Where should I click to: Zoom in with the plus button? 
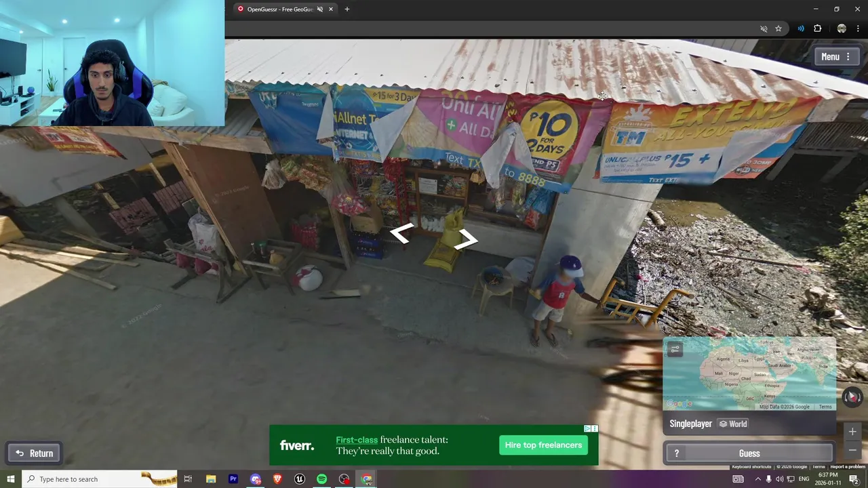(852, 432)
